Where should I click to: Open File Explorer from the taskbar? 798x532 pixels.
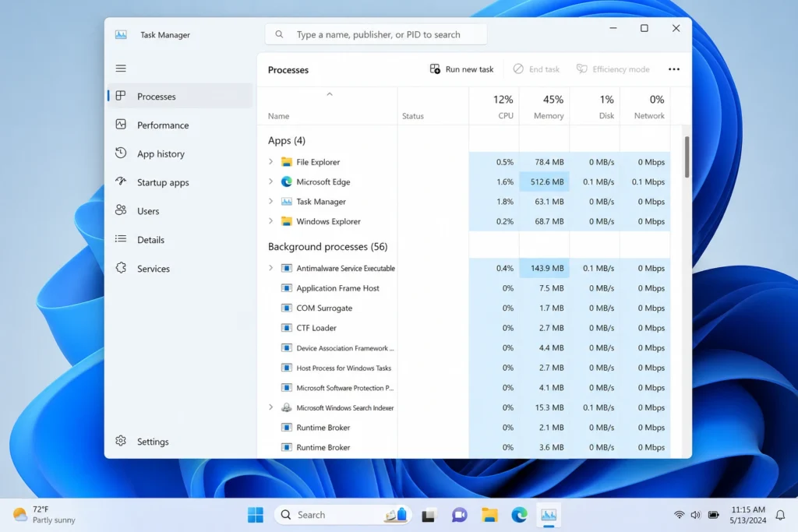[489, 515]
